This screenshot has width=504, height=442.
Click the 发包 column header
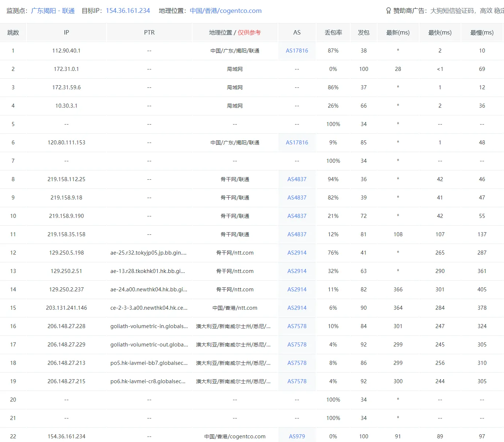point(364,32)
